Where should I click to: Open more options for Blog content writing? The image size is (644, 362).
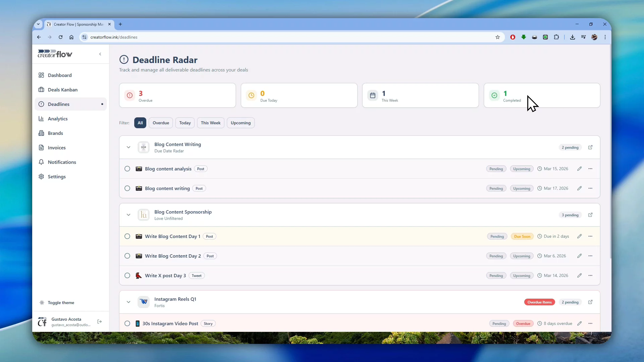point(590,188)
